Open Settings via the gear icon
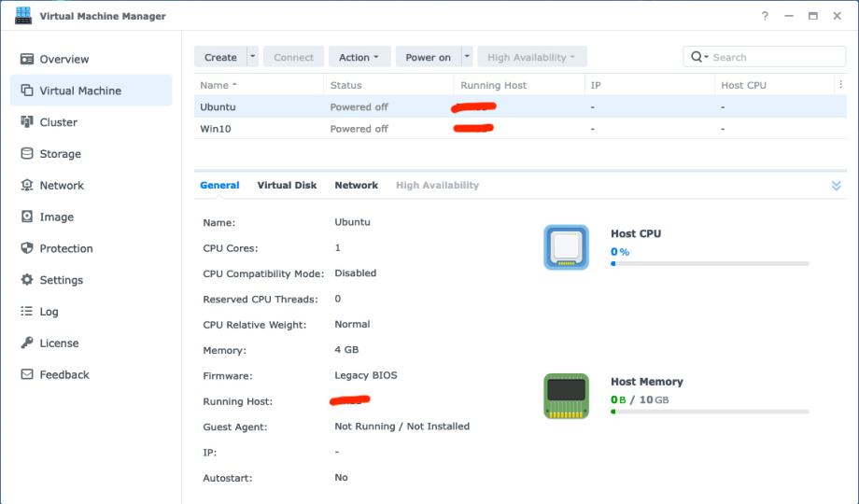Image resolution: width=859 pixels, height=504 pixels. coord(27,280)
